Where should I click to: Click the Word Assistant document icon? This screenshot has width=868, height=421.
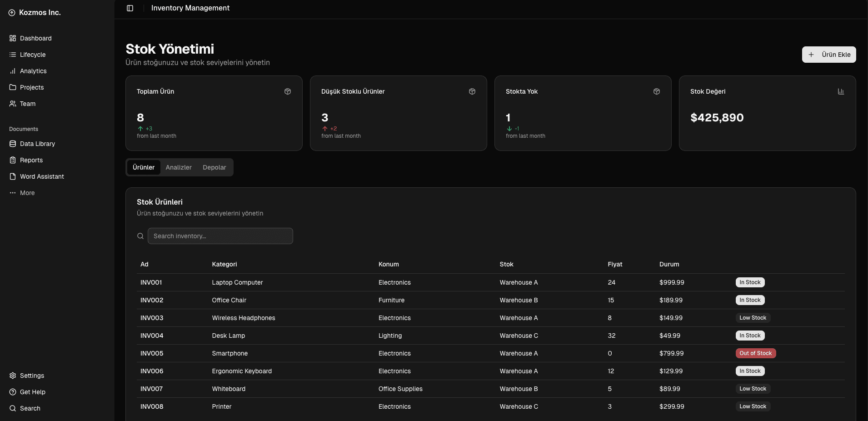13,176
